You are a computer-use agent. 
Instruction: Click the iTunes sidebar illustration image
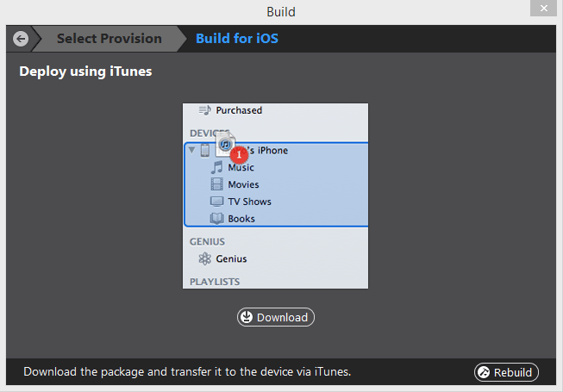click(275, 196)
